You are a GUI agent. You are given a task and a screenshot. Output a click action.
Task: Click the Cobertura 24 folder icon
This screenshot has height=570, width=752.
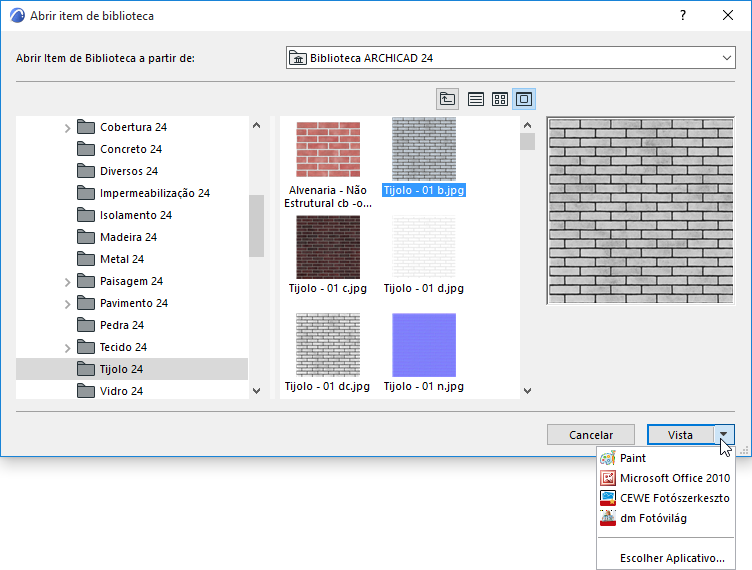tap(86, 127)
